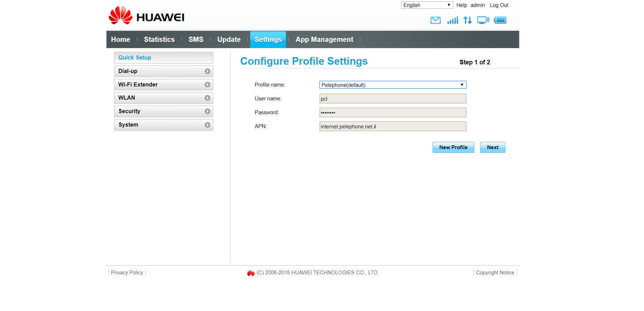Viewport: 644px width, 311px height.
Task: Click the Huawei logo in footer
Action: 251,273
